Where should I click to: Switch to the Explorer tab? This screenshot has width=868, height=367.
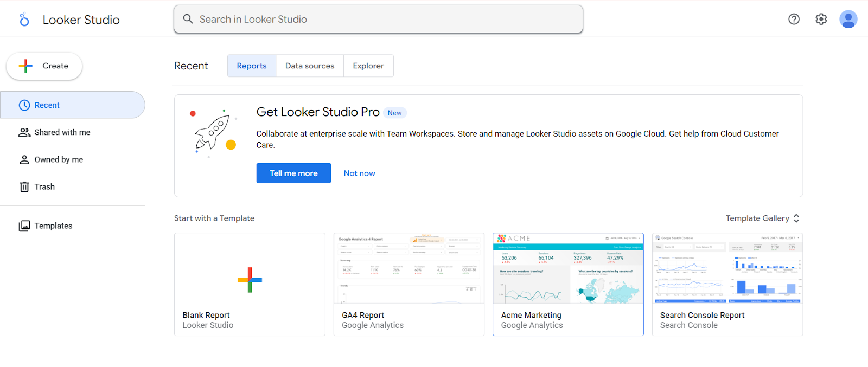[x=368, y=66]
